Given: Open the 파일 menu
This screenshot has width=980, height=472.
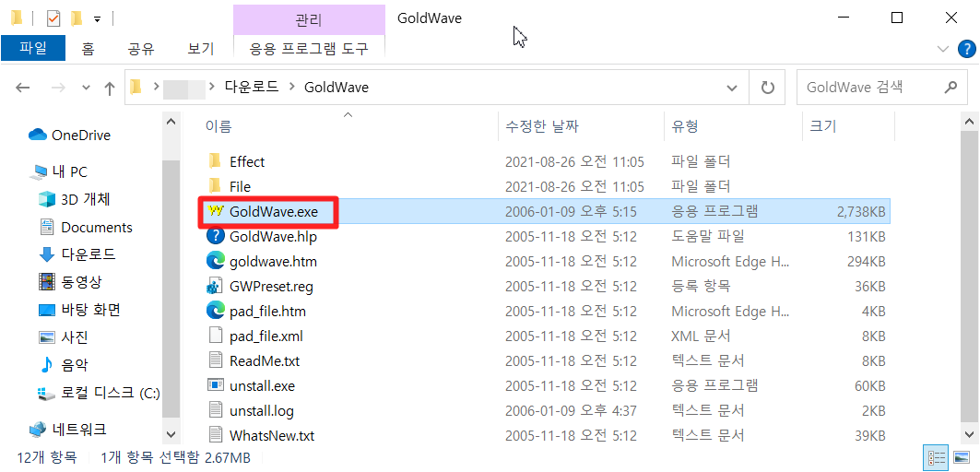Looking at the screenshot, I should pyautogui.click(x=32, y=48).
